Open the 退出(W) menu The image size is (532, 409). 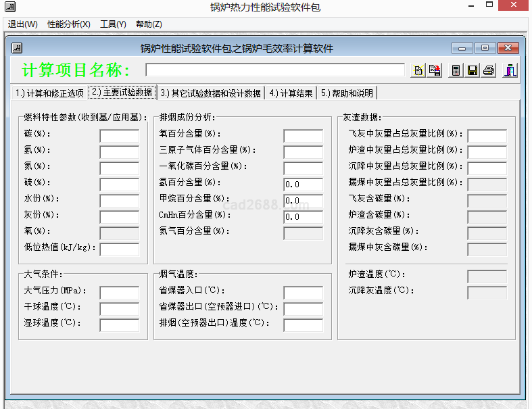(x=23, y=24)
